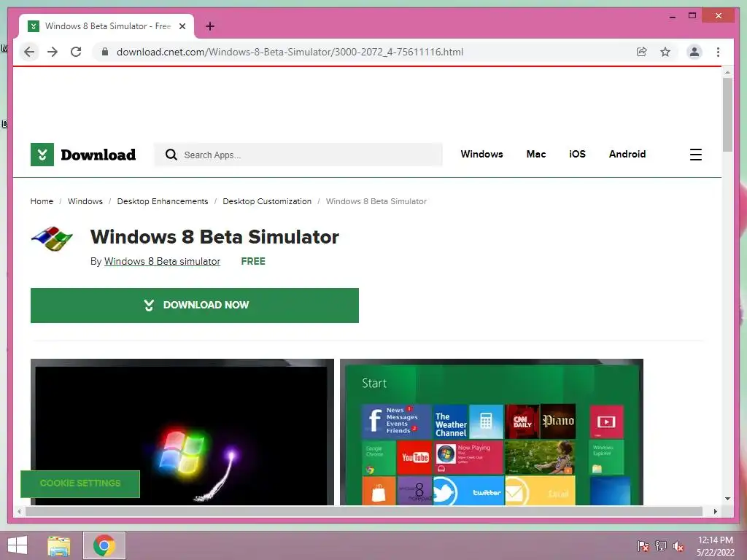Image resolution: width=747 pixels, height=560 pixels.
Task: Go back with the browser back arrow
Action: (x=29, y=52)
